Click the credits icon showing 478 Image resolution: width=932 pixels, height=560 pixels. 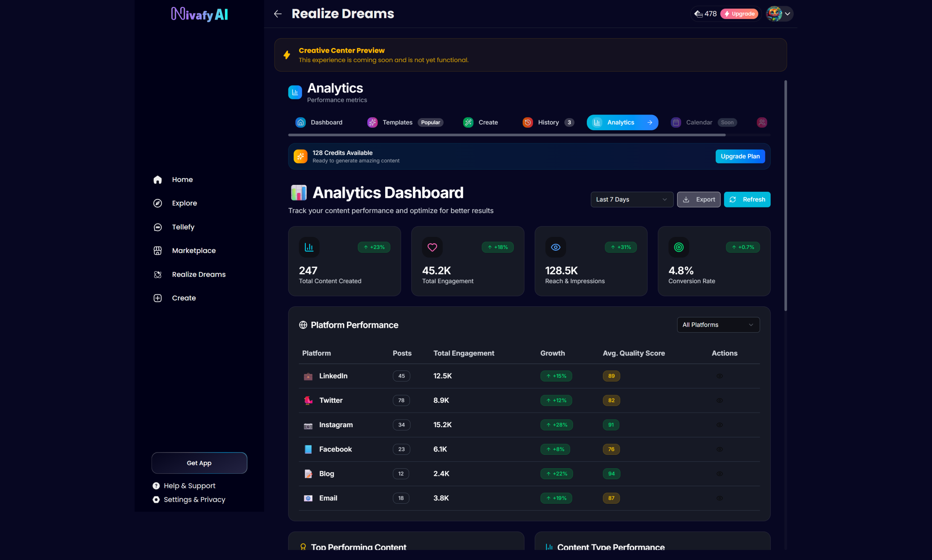[698, 14]
